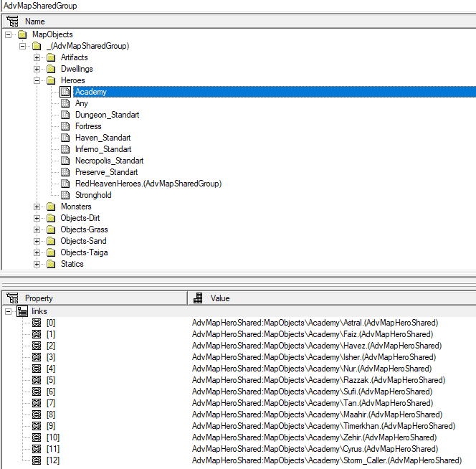Screen dimensions: 476x469
Task: Click the Preserve_Standart table icon
Action: tap(65, 172)
